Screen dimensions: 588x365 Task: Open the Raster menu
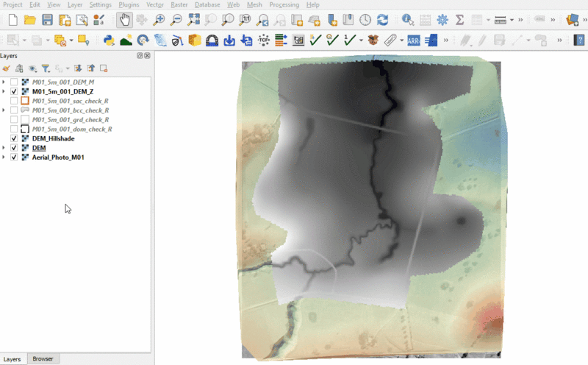pos(179,4)
